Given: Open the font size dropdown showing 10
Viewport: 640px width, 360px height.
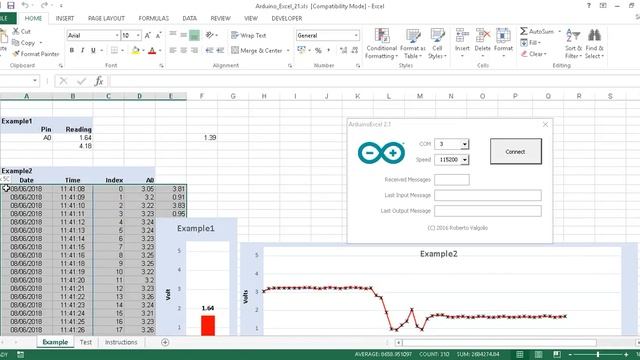Looking at the screenshot, I should 138,36.
